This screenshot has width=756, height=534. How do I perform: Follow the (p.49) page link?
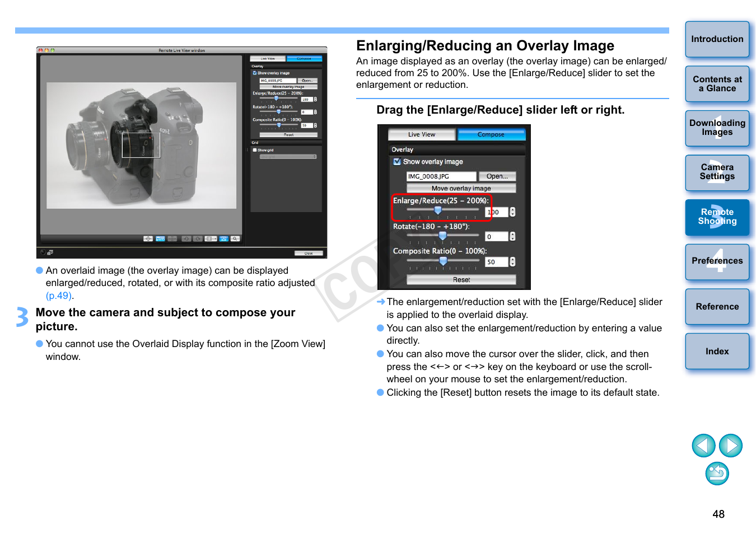pyautogui.click(x=59, y=296)
